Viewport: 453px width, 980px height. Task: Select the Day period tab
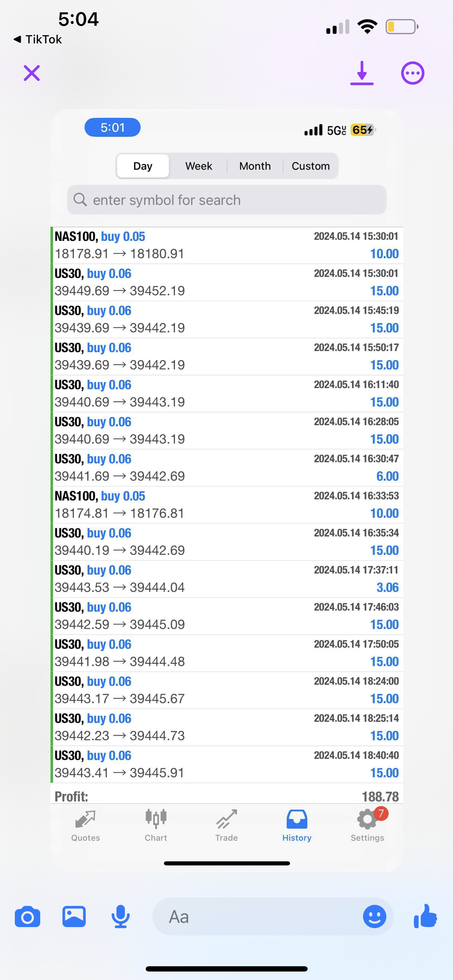[143, 166]
